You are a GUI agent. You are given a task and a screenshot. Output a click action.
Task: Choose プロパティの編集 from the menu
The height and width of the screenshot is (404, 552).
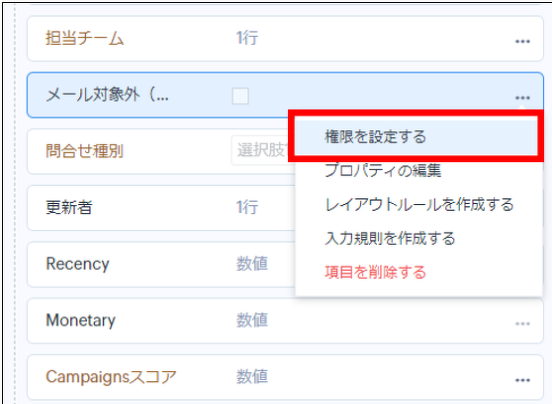click(383, 170)
